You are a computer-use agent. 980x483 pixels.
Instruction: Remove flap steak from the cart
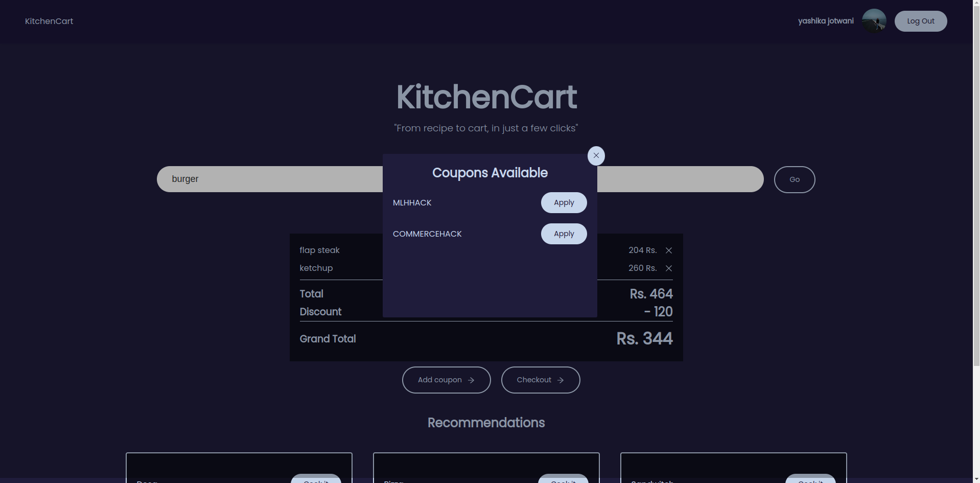pyautogui.click(x=669, y=250)
